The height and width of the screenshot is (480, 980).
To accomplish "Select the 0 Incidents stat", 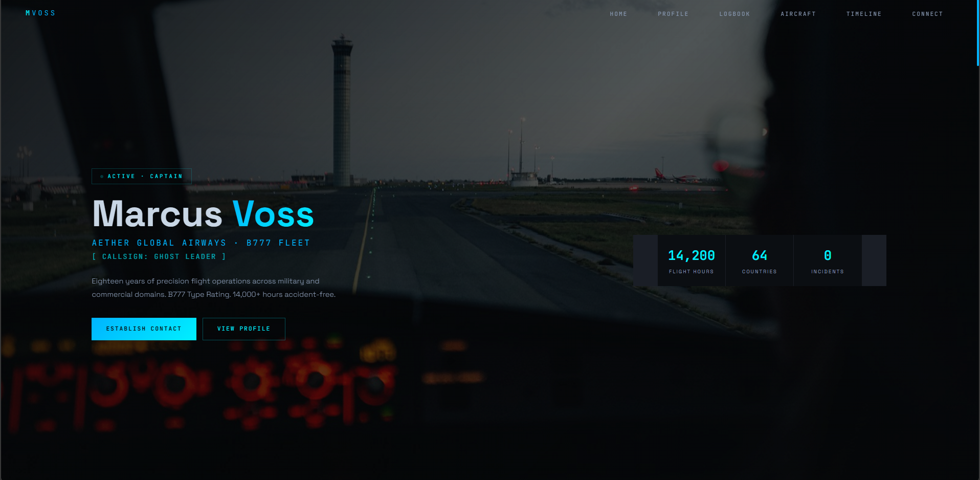I will click(828, 260).
